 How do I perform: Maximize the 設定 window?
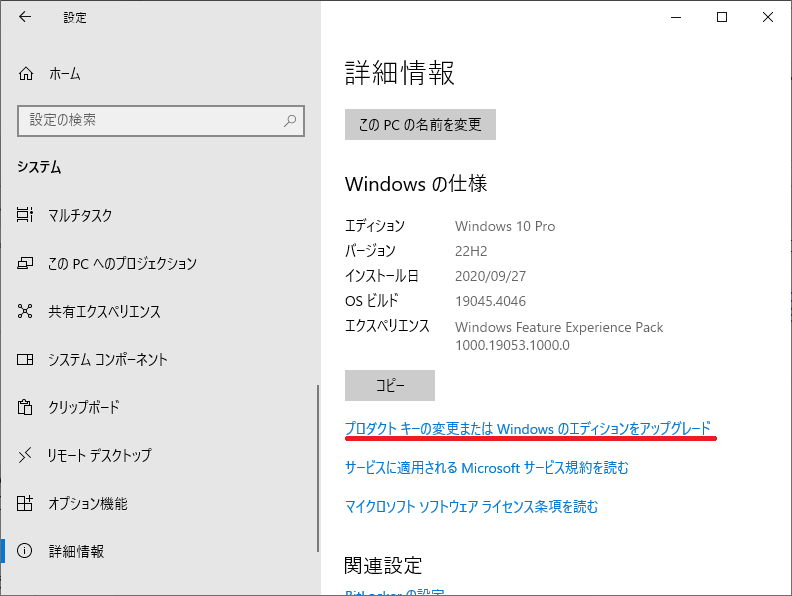(722, 17)
